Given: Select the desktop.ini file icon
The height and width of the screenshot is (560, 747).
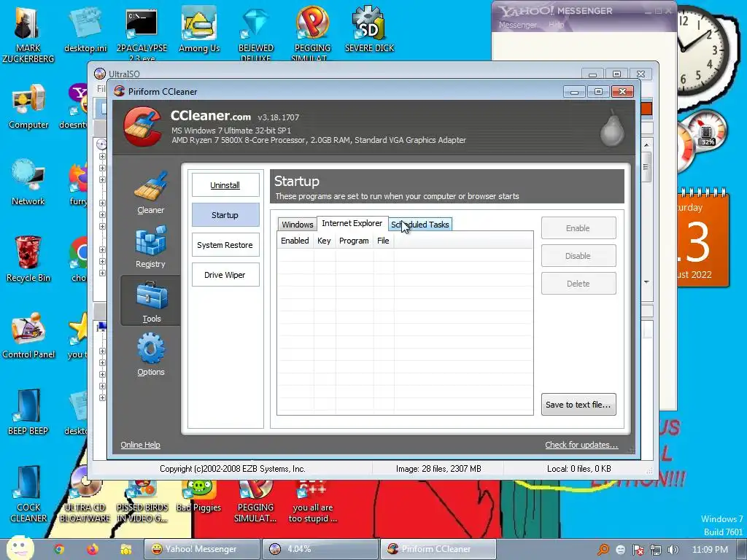Looking at the screenshot, I should pyautogui.click(x=86, y=31).
